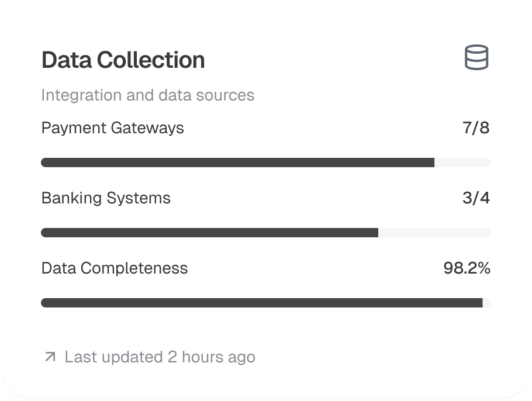
Task: Select the Data Completeness label
Action: pos(115,268)
